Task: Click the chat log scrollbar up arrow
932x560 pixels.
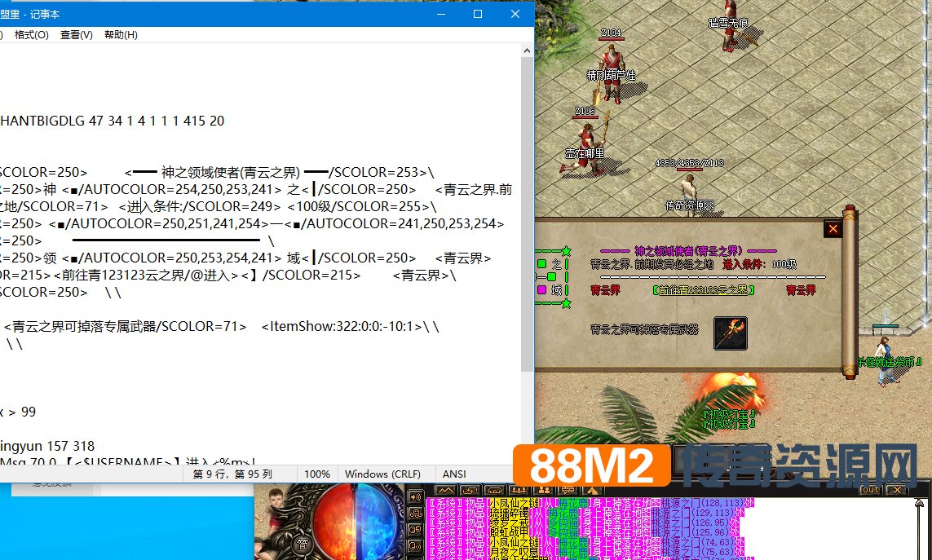Action: [x=919, y=504]
